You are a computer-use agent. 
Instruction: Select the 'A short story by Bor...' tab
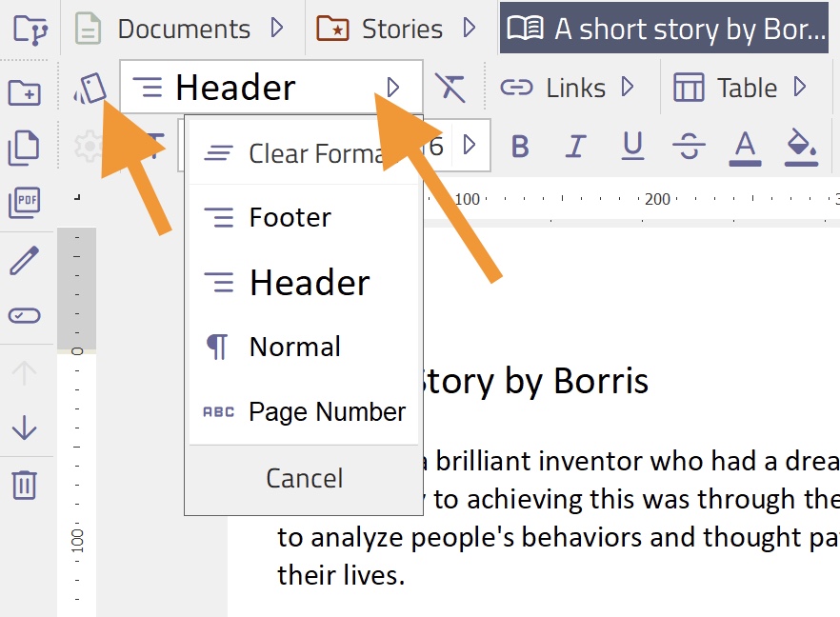[x=665, y=28]
